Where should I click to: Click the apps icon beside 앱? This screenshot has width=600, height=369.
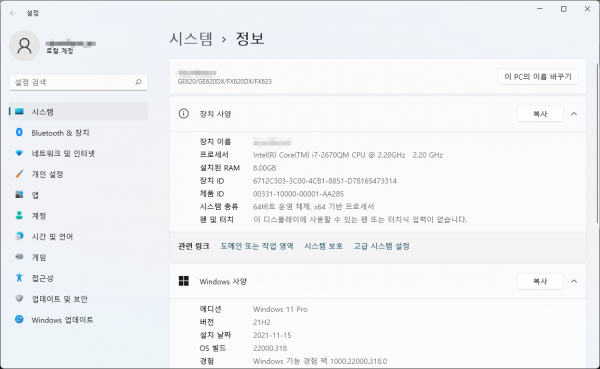tap(19, 195)
